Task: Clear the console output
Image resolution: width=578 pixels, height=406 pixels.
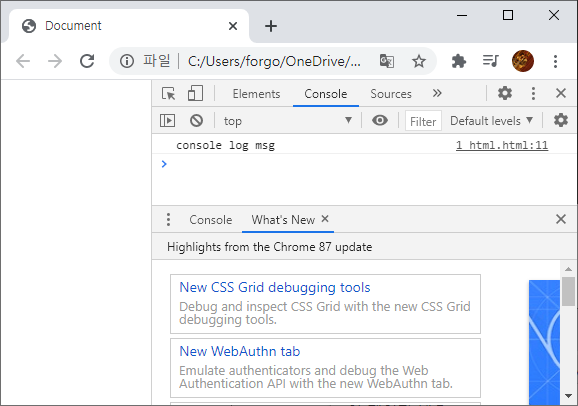Action: 196,121
